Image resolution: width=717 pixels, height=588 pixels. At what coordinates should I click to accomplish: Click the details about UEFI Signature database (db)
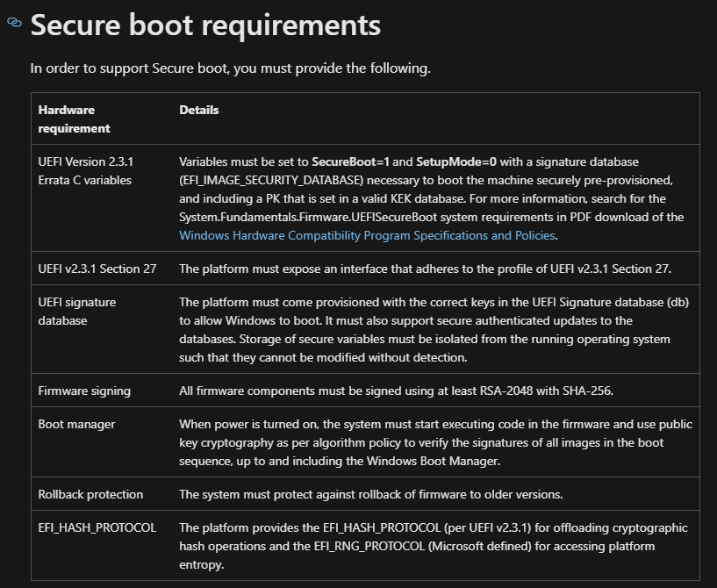[x=434, y=330]
